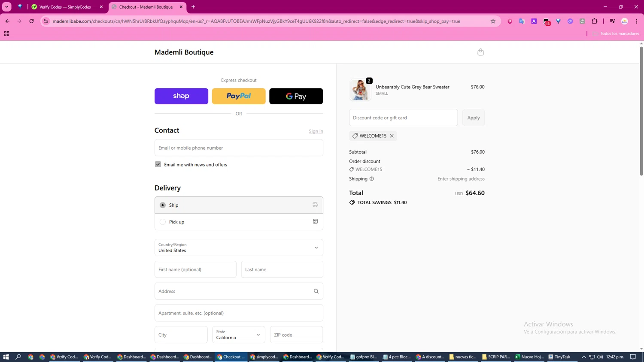This screenshot has width=644, height=362.
Task: Apply the discount code
Action: (473, 118)
